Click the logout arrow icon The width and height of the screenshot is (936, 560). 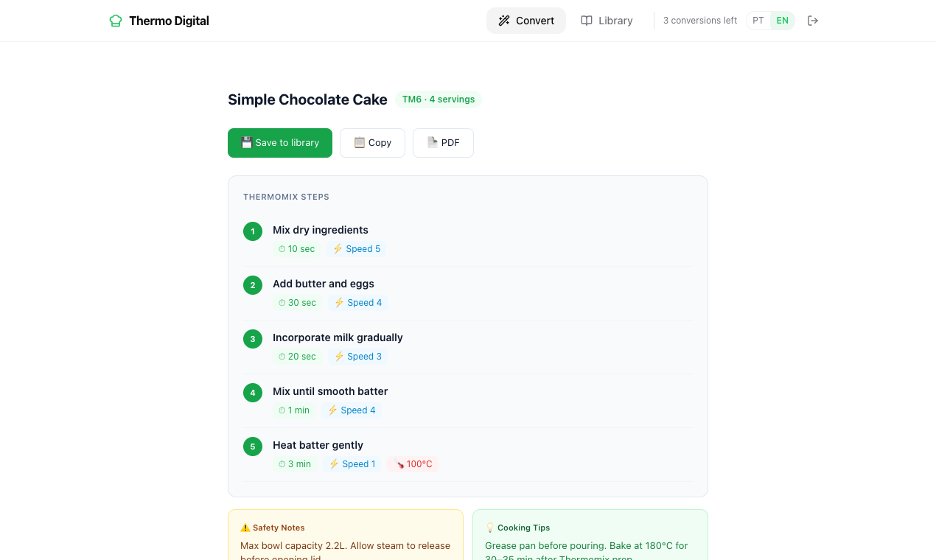pos(813,21)
